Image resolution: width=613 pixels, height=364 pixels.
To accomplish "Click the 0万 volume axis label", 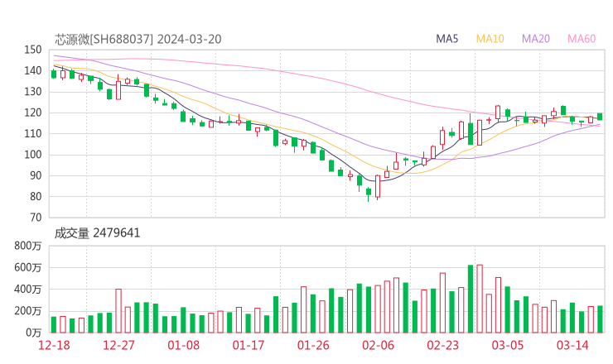I will pyautogui.click(x=33, y=333).
